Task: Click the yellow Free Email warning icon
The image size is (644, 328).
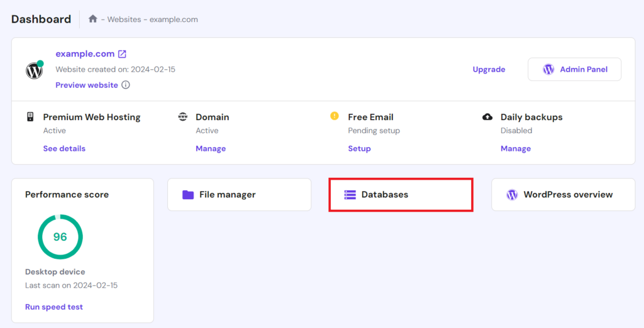Action: tap(335, 116)
